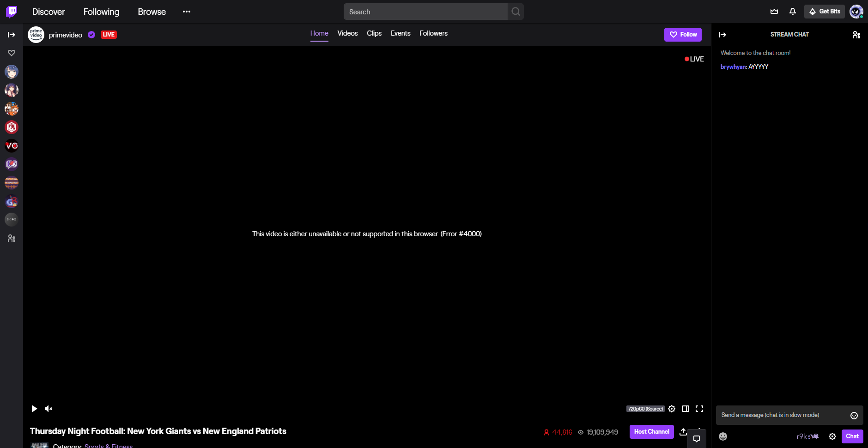868x448 pixels.
Task: Open the purple-haired anime avatar channel
Action: (12, 90)
